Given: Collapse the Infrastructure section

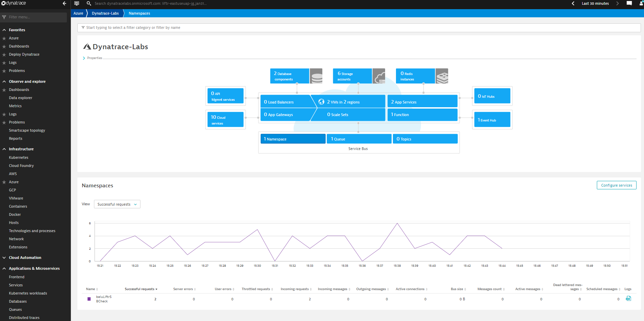Looking at the screenshot, I should (4, 149).
